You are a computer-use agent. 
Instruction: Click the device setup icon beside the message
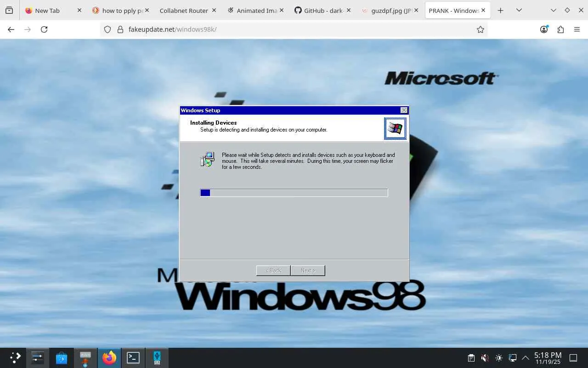tap(208, 159)
